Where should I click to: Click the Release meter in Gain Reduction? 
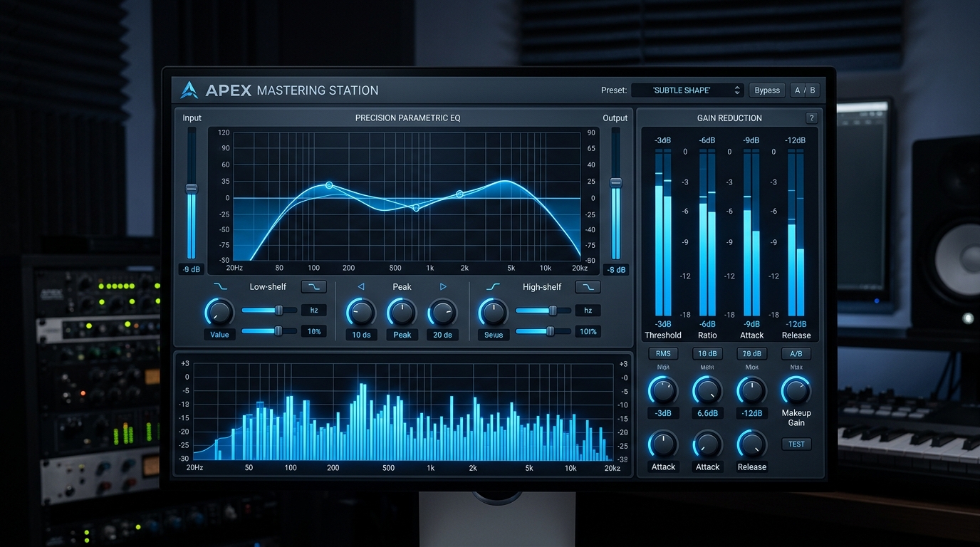(x=796, y=232)
